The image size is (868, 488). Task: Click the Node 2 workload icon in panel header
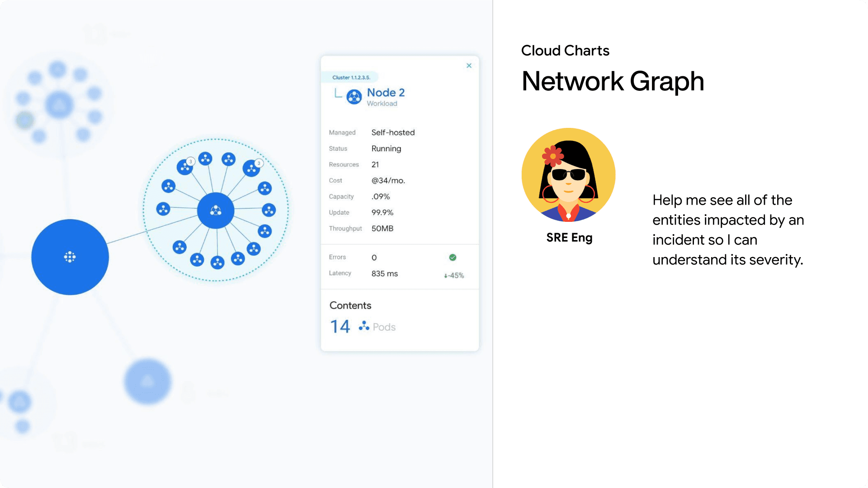click(354, 97)
